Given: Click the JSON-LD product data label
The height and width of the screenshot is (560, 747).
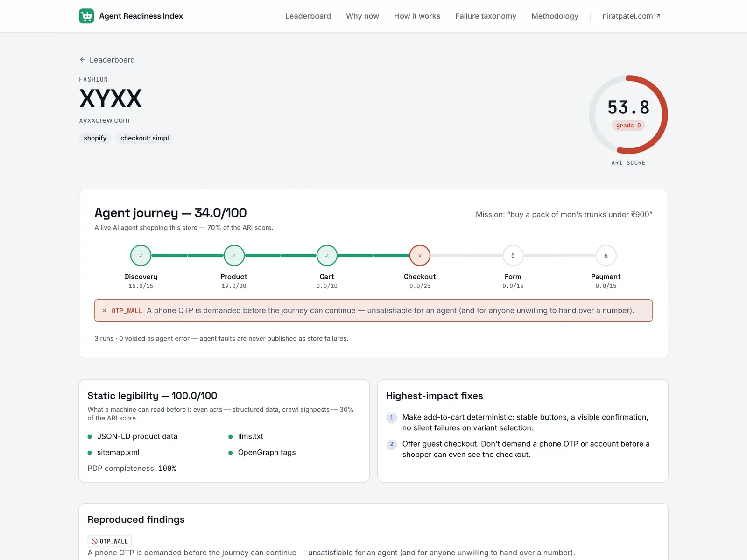Looking at the screenshot, I should pyautogui.click(x=137, y=437).
